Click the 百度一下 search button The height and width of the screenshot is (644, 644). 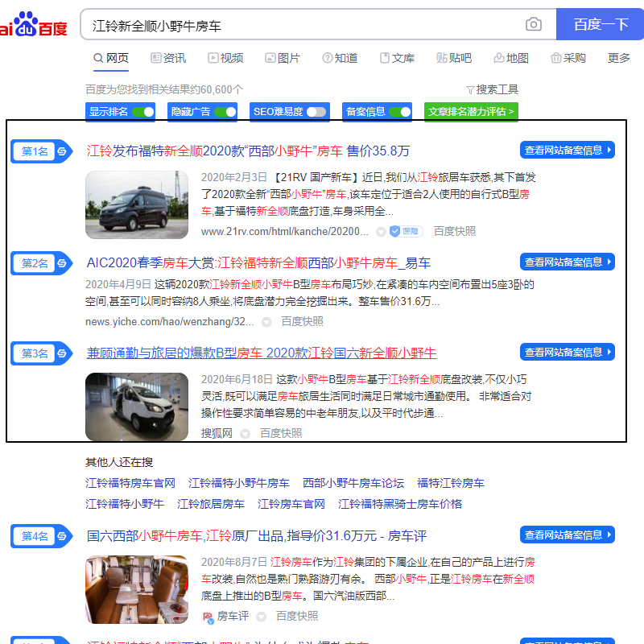click(600, 24)
